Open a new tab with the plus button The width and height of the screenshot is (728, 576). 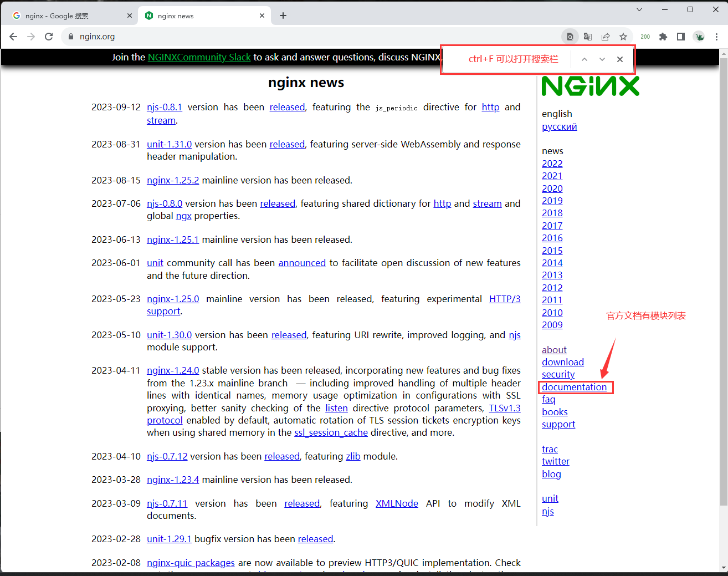point(283,16)
